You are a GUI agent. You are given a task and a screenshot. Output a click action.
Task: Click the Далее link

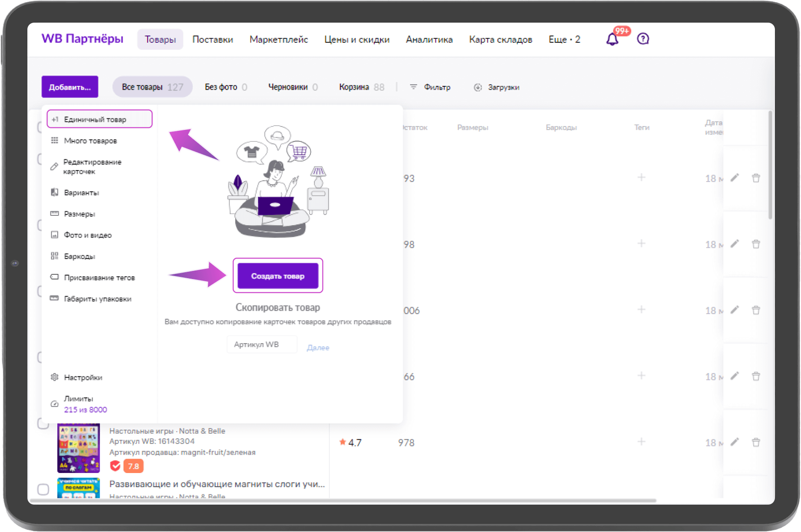318,348
